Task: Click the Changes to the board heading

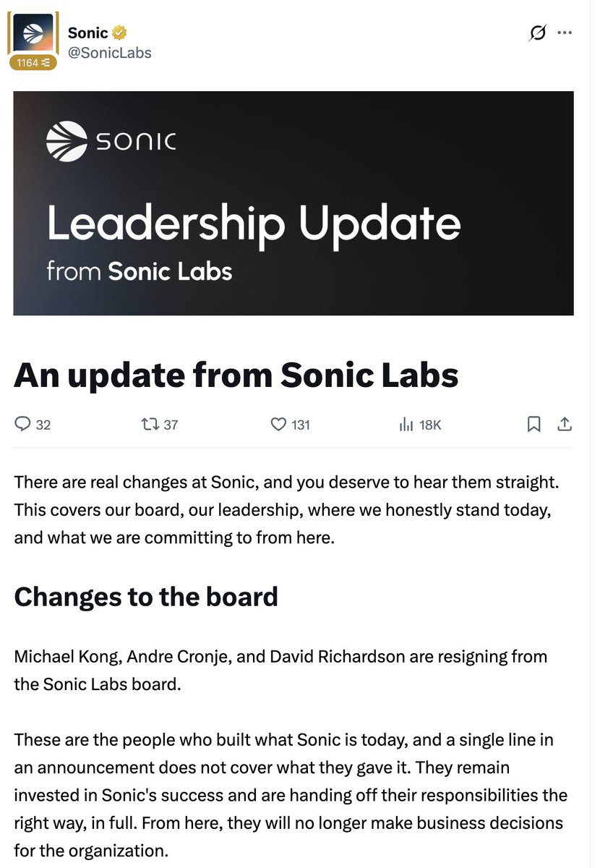Action: (146, 597)
